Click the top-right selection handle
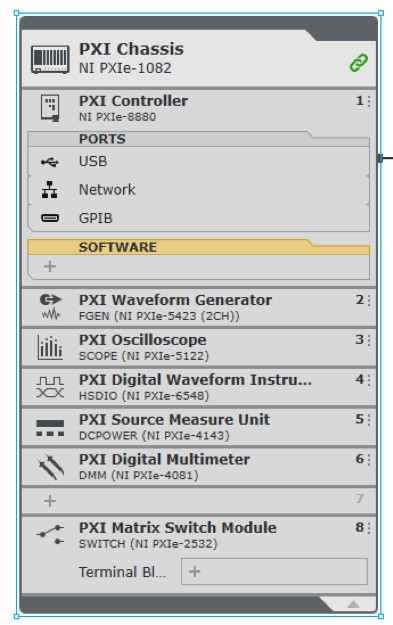 pyautogui.click(x=381, y=13)
